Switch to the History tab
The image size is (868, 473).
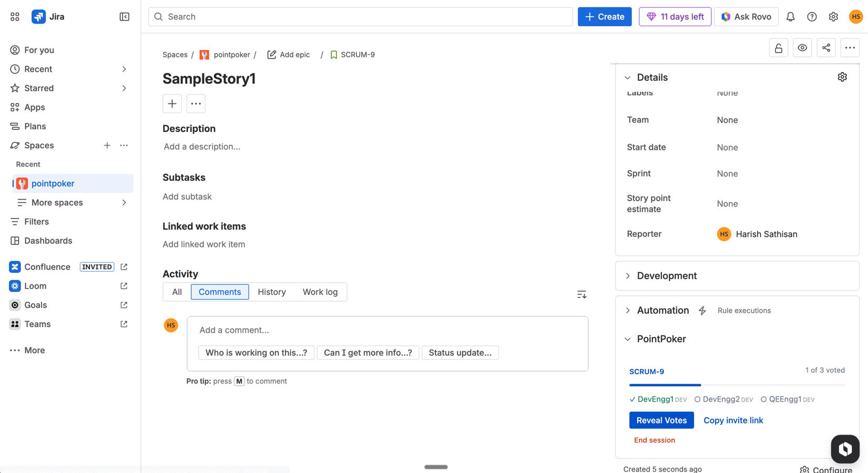pyautogui.click(x=271, y=292)
